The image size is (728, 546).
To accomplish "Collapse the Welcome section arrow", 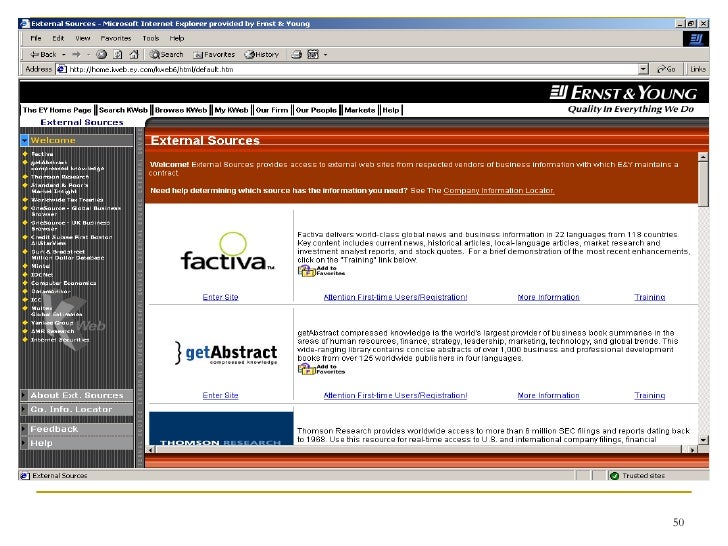I will click(x=25, y=140).
